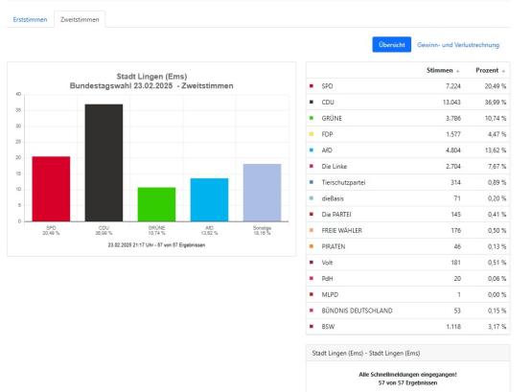532x392 pixels.
Task: Open Gewinn- und Verlustrechnung link
Action: point(458,45)
